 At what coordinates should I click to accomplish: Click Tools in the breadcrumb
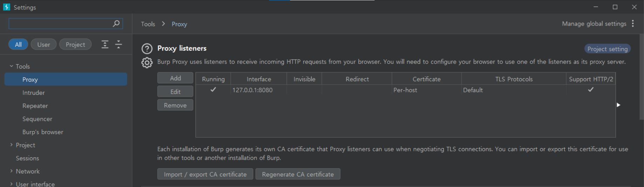click(x=148, y=24)
